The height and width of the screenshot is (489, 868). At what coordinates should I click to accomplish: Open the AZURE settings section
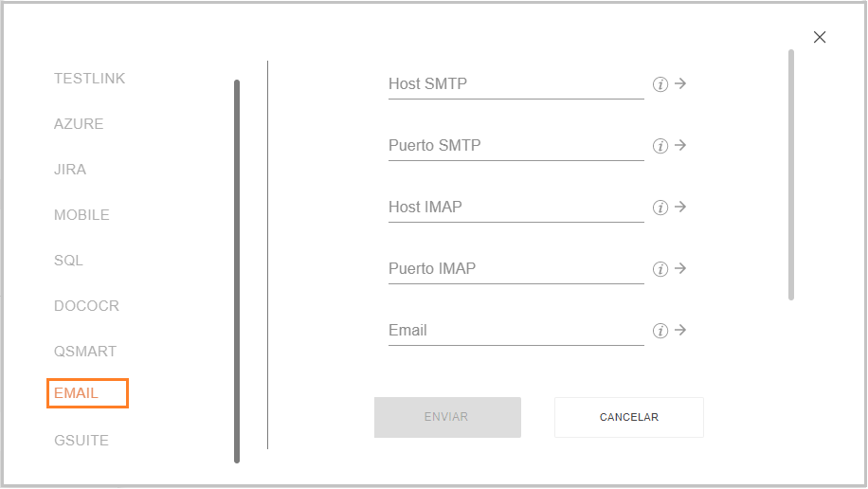click(79, 124)
